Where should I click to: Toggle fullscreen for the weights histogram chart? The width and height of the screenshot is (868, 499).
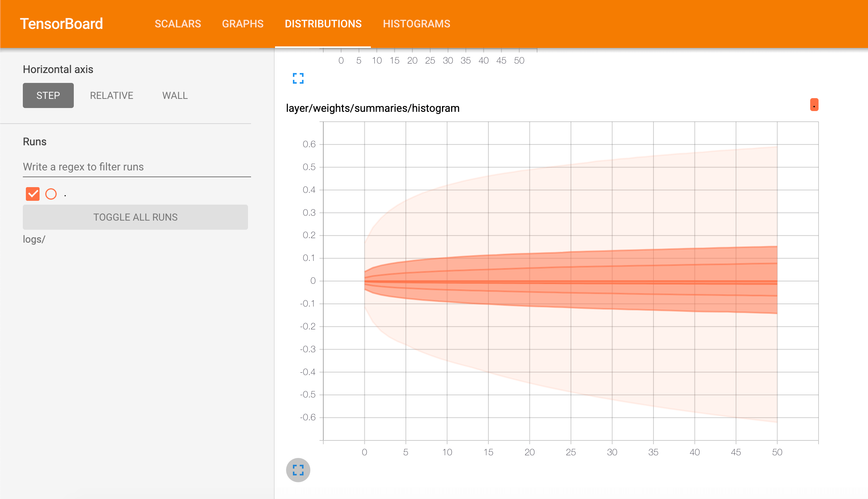(x=298, y=470)
